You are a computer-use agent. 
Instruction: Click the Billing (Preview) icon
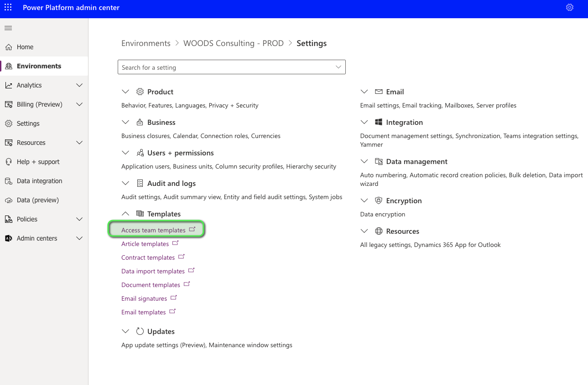[8, 104]
